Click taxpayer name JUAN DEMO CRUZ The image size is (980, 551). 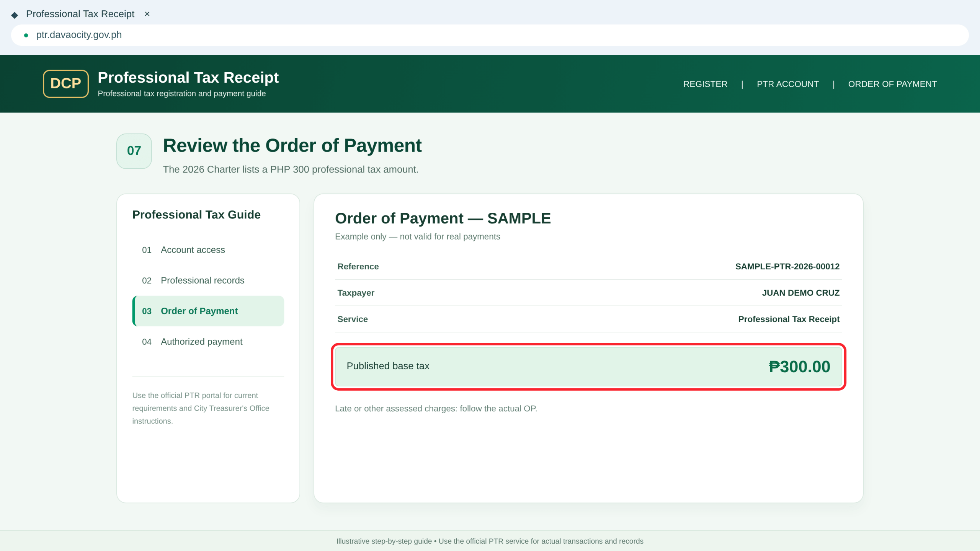800,293
